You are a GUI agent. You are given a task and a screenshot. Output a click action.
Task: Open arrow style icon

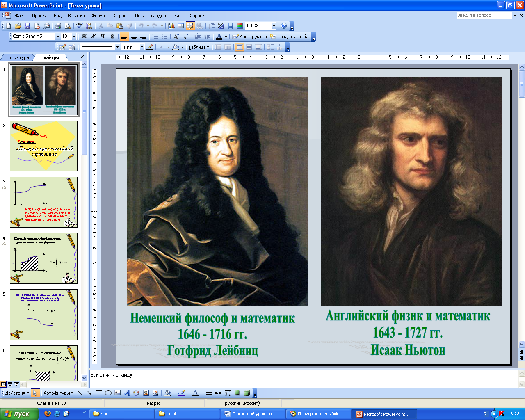coord(228,393)
